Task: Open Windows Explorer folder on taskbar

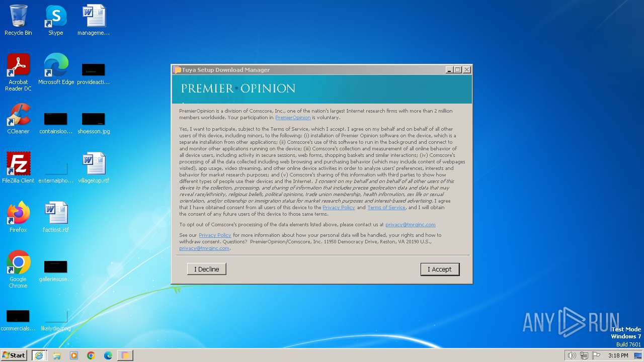Action: point(57,355)
